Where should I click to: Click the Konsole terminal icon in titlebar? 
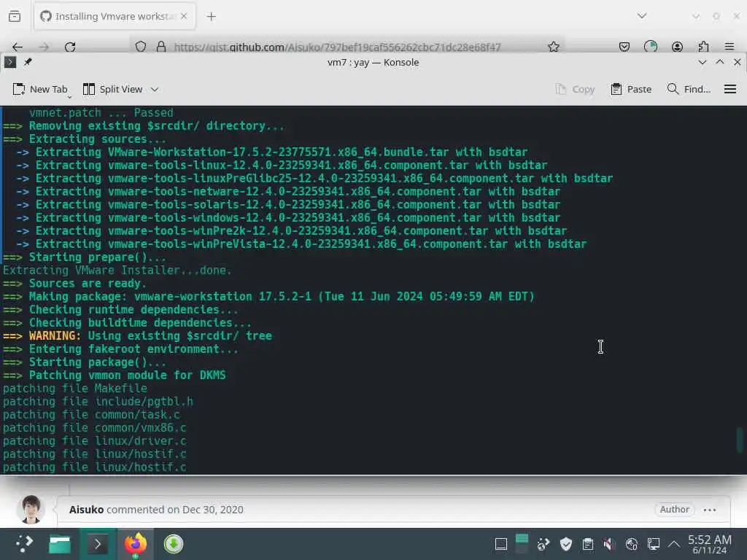click(10, 62)
